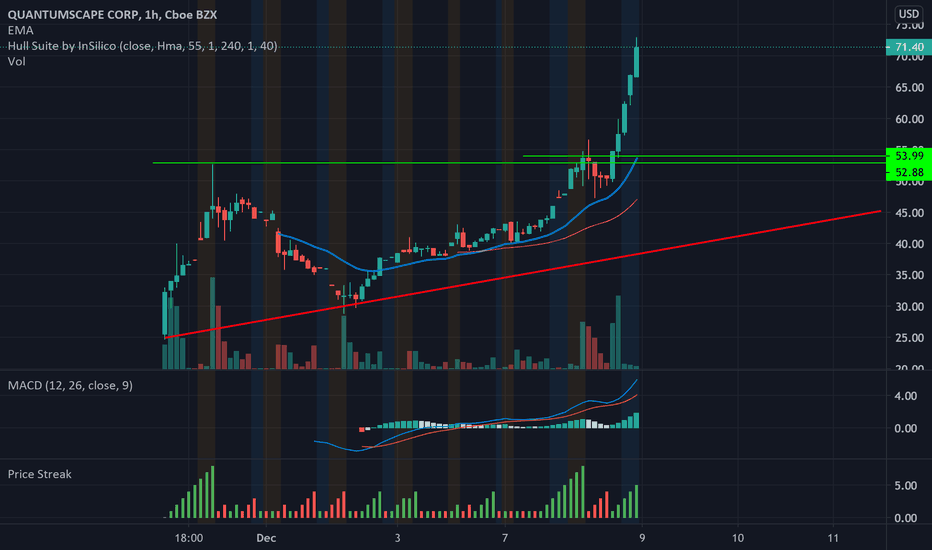Open Hull Suite by InSilico indicator legend

point(142,46)
